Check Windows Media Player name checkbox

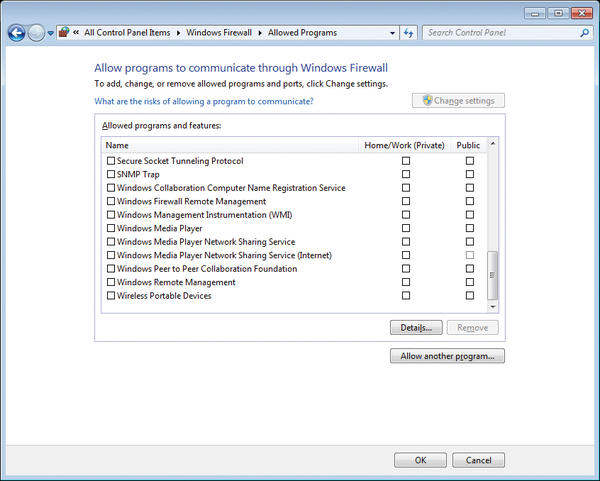111,228
